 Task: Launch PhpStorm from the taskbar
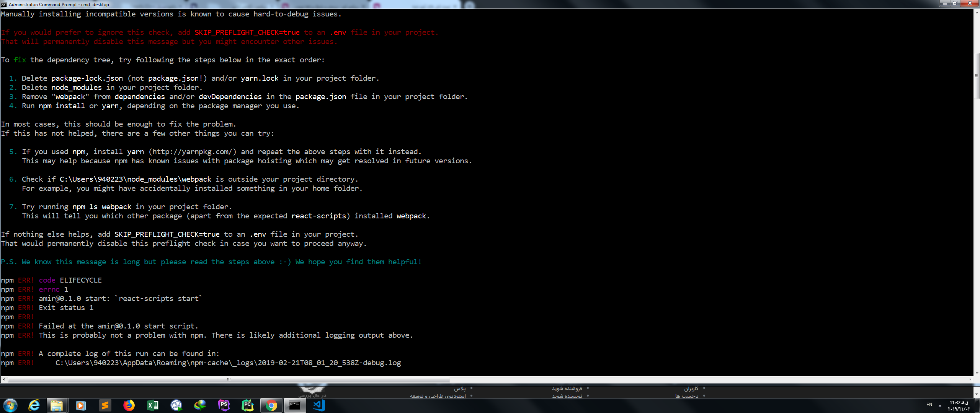pos(224,405)
